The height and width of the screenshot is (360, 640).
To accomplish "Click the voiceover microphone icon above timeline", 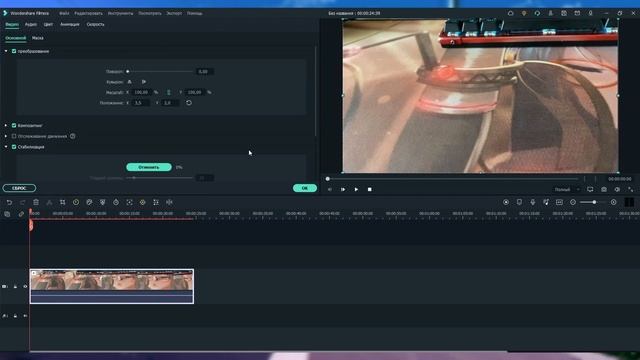I will 533,202.
